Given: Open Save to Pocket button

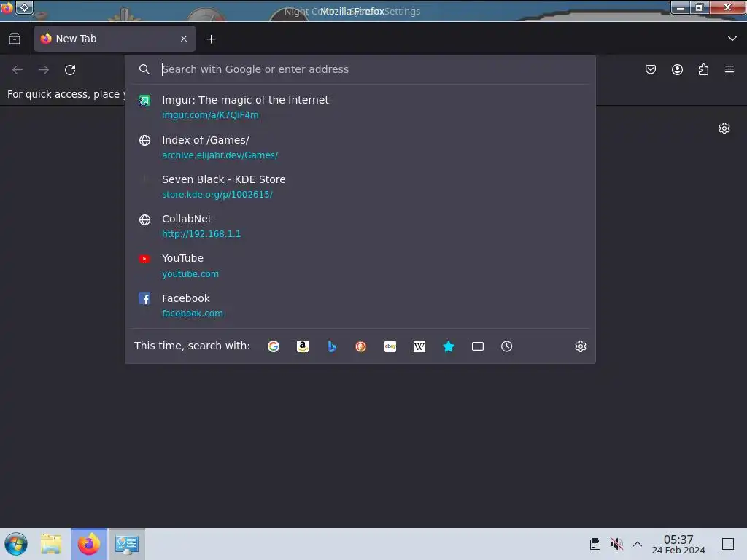Looking at the screenshot, I should pos(651,69).
